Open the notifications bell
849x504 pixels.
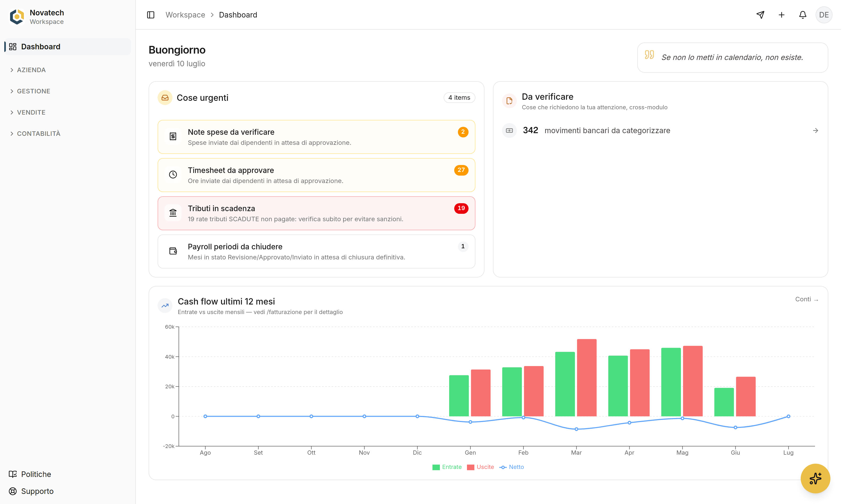click(x=803, y=15)
